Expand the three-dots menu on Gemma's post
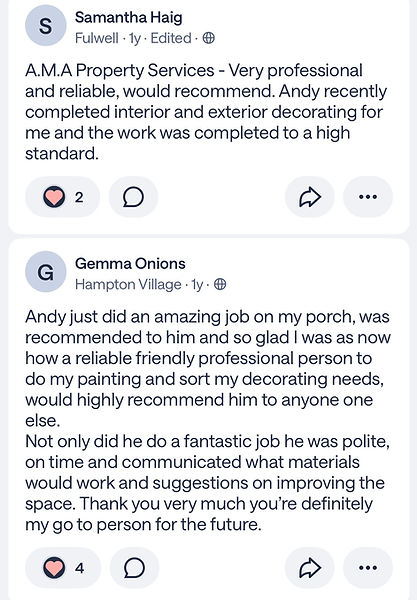This screenshot has width=417, height=600. click(368, 568)
